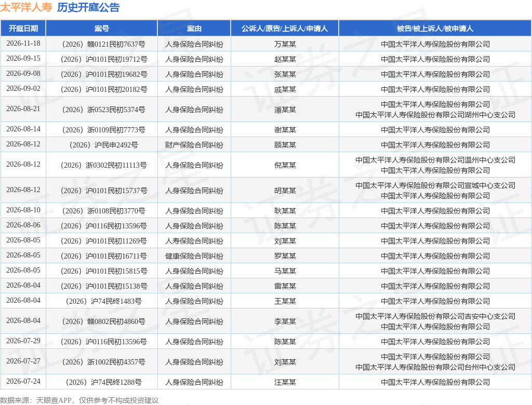
Task: Select case (2026)沪74民终1483号
Action: click(103, 301)
